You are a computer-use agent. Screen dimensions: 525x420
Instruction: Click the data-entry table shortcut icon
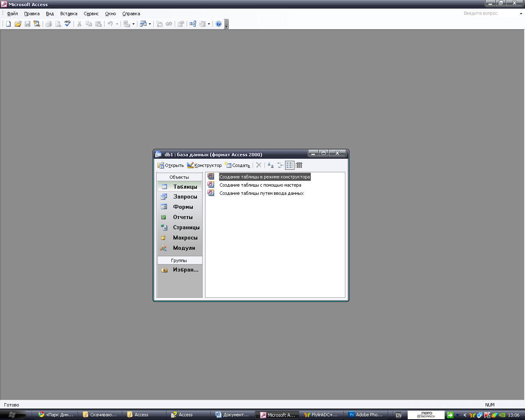click(211, 193)
